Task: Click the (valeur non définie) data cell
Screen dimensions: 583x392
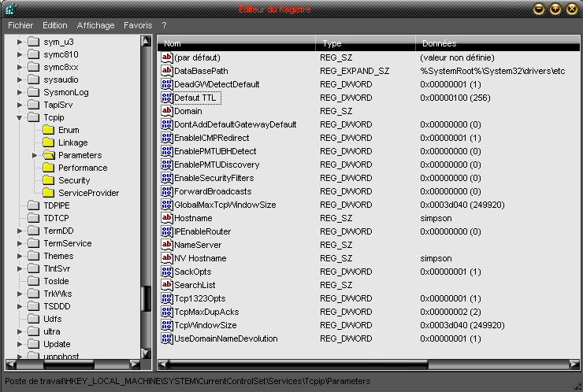Action: pos(457,57)
